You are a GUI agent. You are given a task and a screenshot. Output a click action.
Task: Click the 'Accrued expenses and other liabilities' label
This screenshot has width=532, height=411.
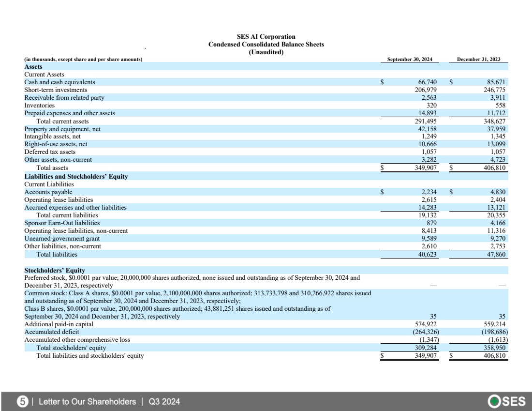[75, 208]
